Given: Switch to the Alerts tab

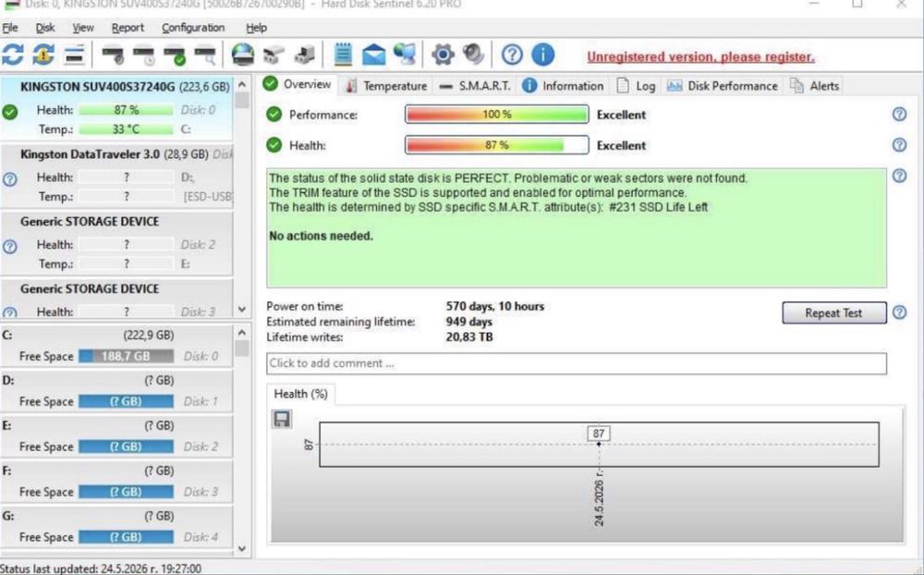Looking at the screenshot, I should coord(814,86).
